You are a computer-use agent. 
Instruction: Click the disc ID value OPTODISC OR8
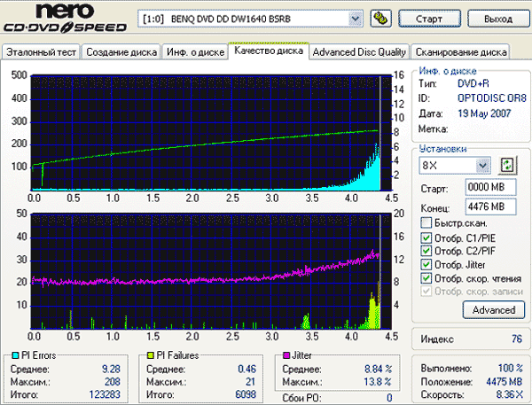click(x=491, y=98)
